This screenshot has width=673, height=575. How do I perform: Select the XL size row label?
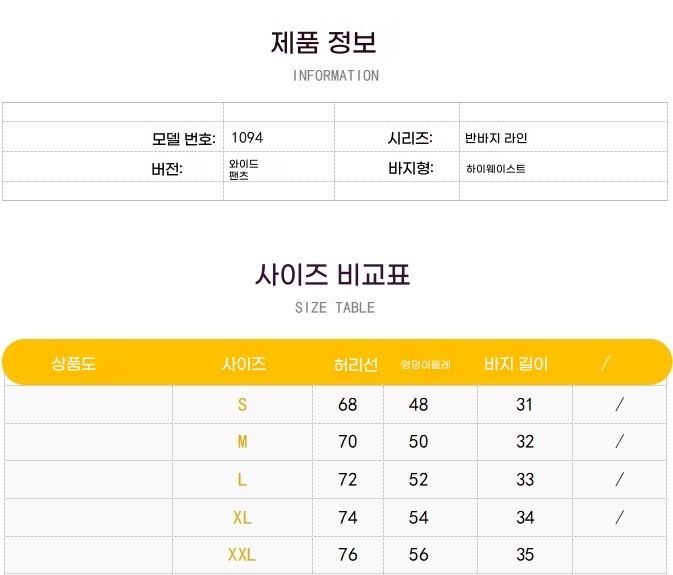click(242, 518)
